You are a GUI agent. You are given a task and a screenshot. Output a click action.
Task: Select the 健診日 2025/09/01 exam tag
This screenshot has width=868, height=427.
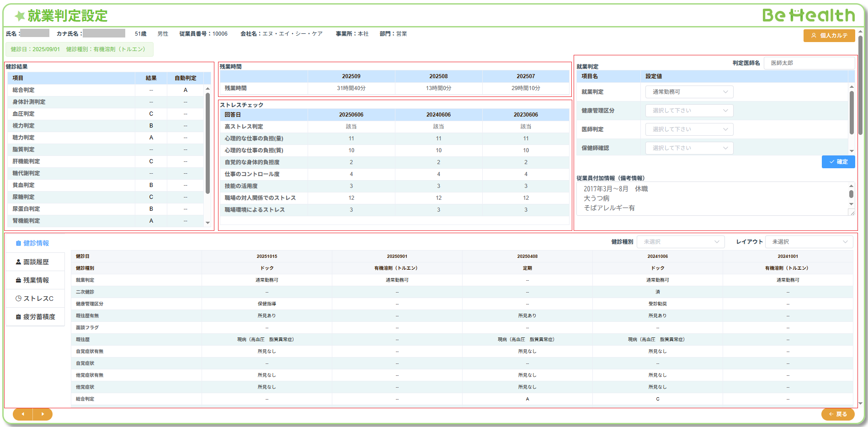pos(79,49)
